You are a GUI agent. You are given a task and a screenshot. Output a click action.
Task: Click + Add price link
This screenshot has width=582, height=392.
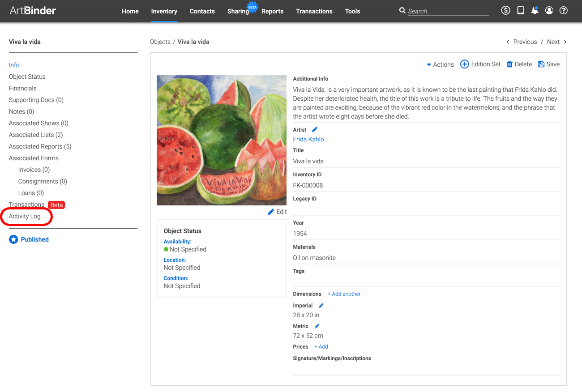[321, 347]
